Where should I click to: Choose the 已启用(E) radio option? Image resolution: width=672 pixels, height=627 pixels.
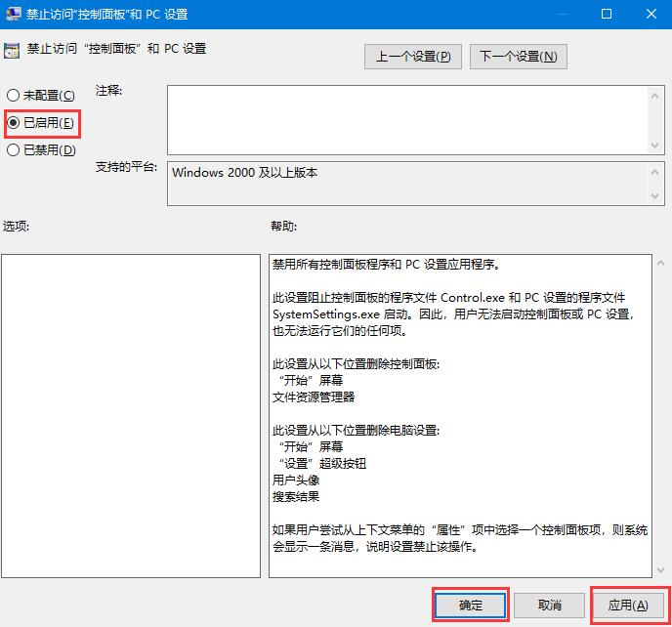pyautogui.click(x=13, y=123)
